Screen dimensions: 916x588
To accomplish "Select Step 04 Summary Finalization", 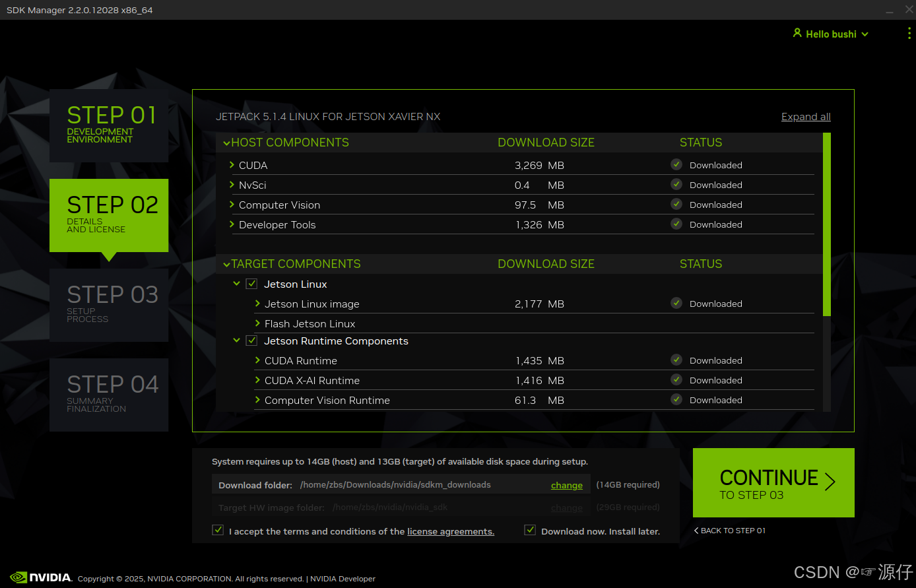I will pyautogui.click(x=109, y=395).
